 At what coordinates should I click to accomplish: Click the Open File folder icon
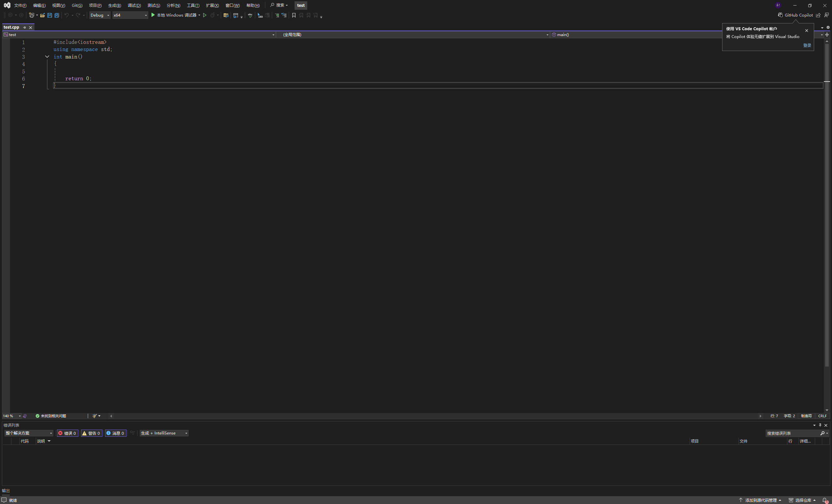point(43,15)
